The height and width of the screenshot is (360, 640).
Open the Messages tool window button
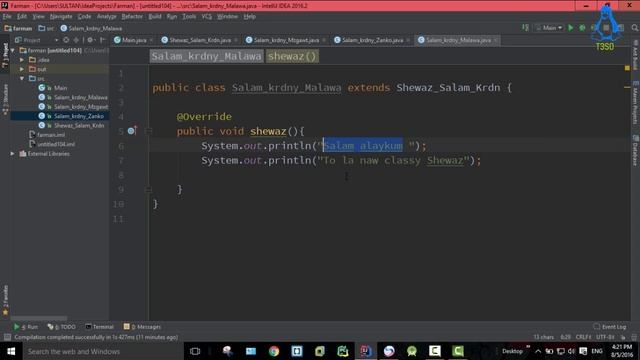pos(142,327)
